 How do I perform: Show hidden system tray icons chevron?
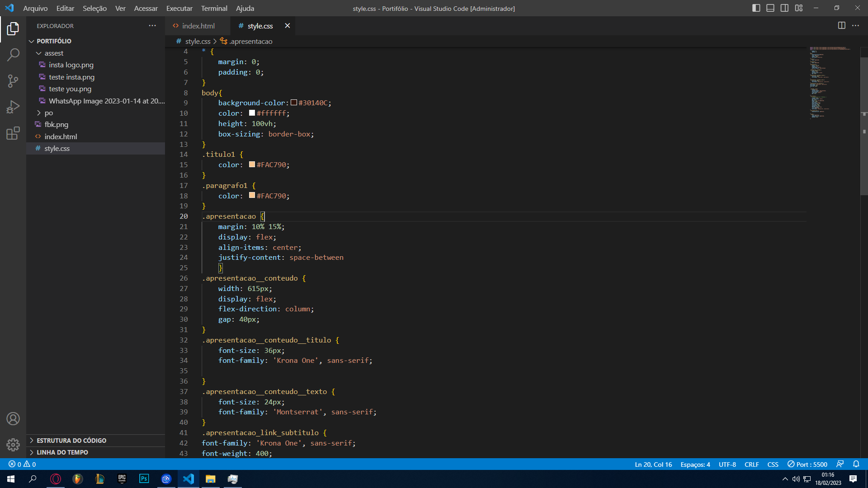785,479
